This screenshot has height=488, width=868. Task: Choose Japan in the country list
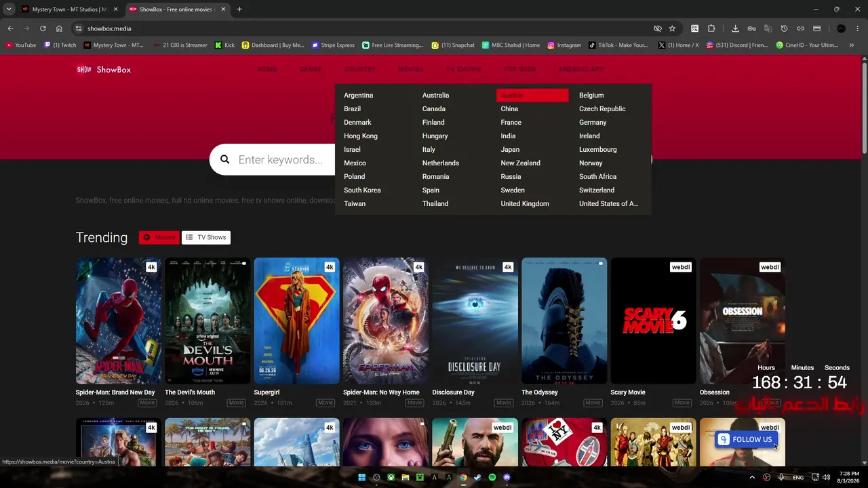510,150
